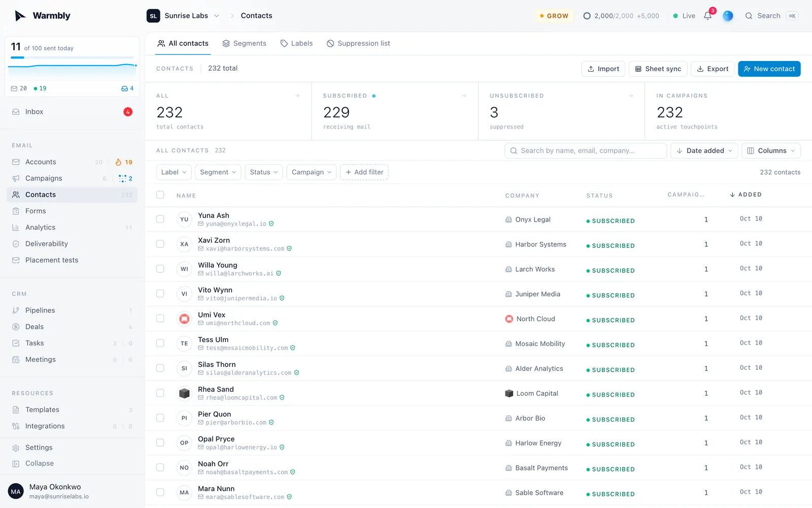This screenshot has width=812, height=508.
Task: Open Pipelines in the CRM section
Action: pyautogui.click(x=72, y=310)
